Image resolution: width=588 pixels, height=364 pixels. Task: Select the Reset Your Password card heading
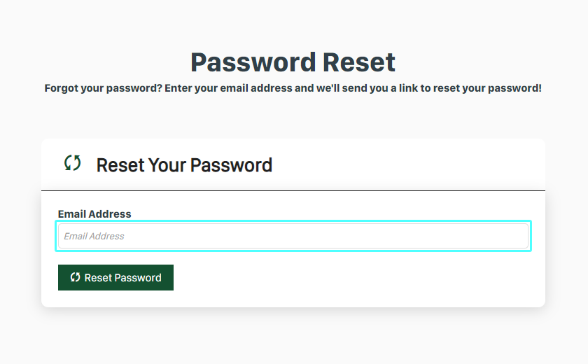pyautogui.click(x=184, y=165)
